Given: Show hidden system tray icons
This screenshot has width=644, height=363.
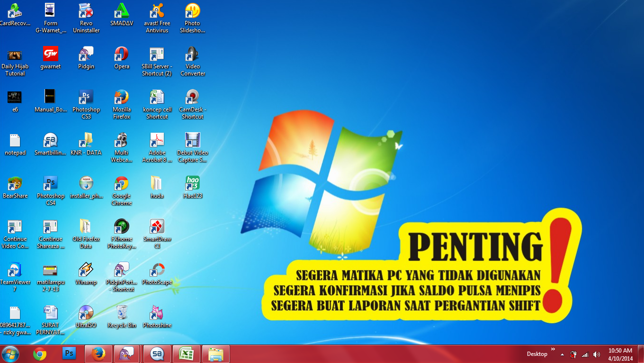Looking at the screenshot, I should point(562,354).
